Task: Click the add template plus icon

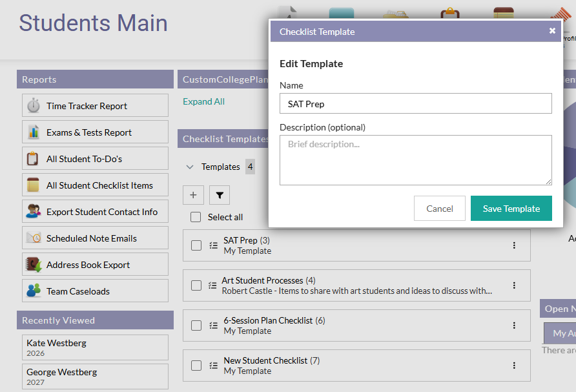Action: pos(193,195)
